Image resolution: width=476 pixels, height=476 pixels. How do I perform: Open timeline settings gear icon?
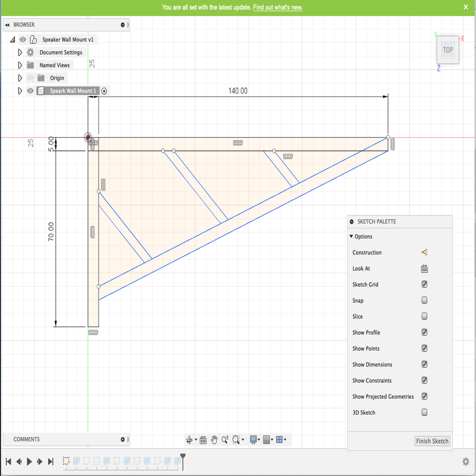tap(465, 462)
